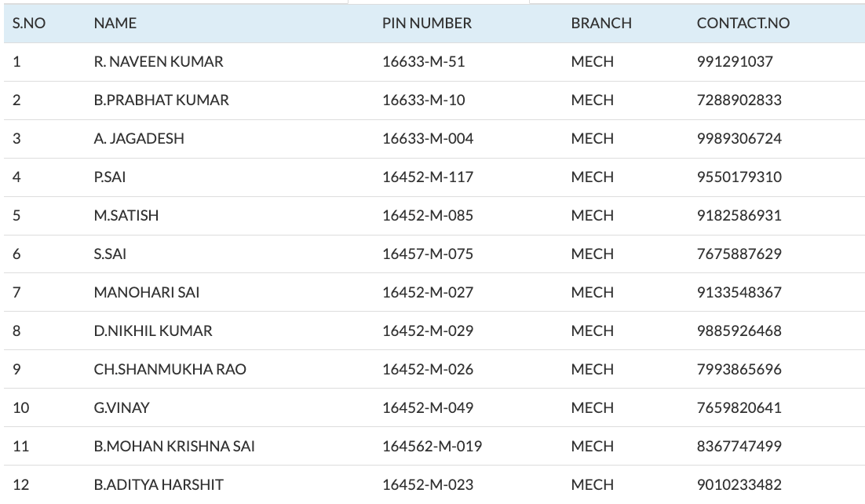Click B.ADITYA HARSHIT's name
The height and width of the screenshot is (504, 865).
click(159, 484)
